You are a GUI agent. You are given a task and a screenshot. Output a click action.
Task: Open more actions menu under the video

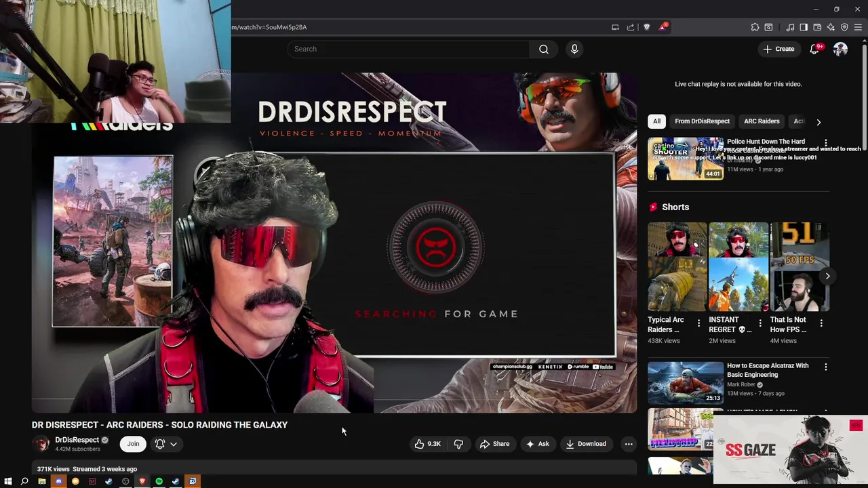pos(629,444)
